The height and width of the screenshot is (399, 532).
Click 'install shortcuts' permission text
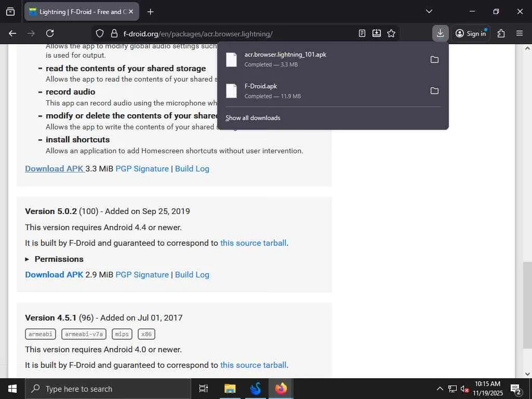(x=78, y=139)
